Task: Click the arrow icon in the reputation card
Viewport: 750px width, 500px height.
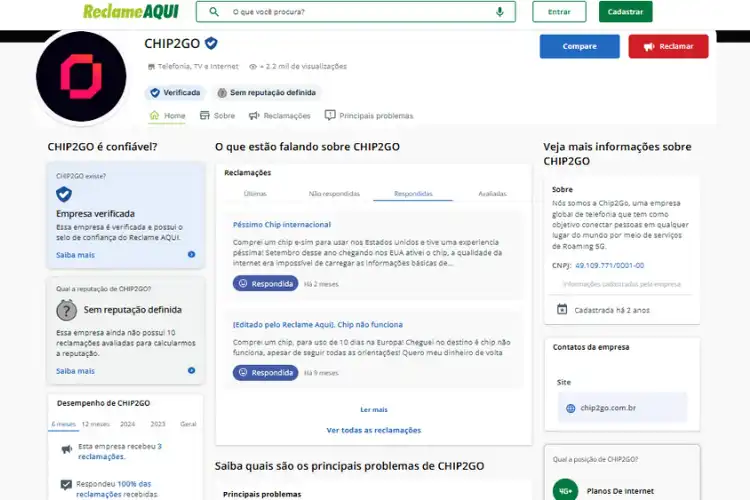Action: click(191, 370)
